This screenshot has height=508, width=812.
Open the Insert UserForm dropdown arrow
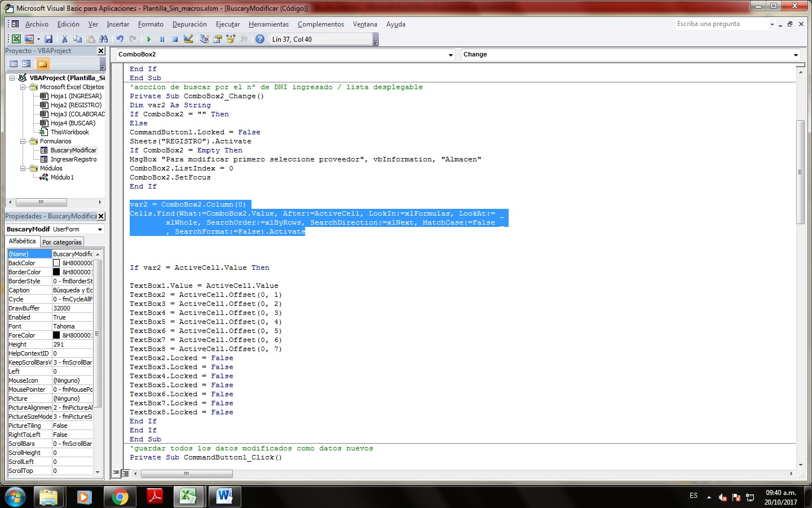(38, 39)
